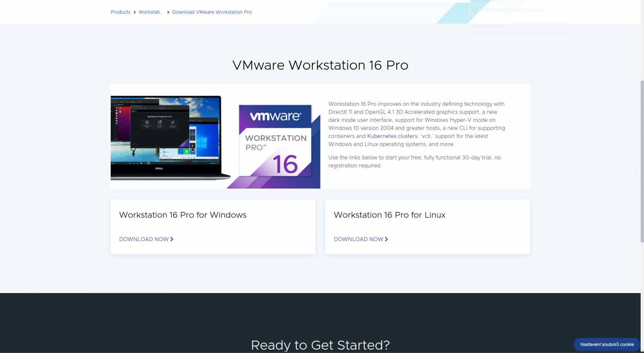Click the chevron after Products breadcrumb
The width and height of the screenshot is (644, 353).
(x=134, y=12)
